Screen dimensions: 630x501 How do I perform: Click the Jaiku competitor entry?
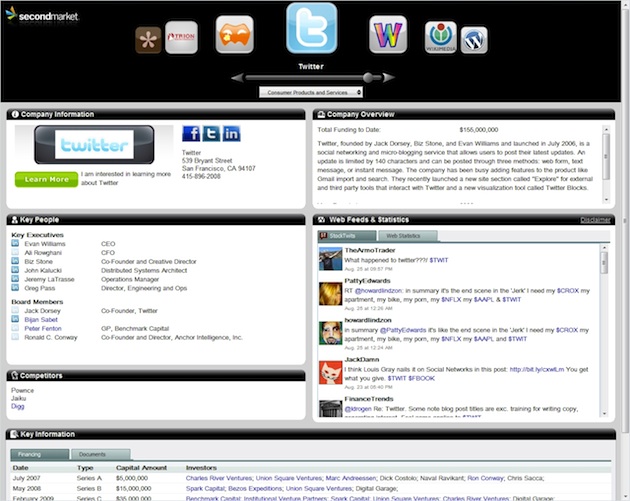18,398
